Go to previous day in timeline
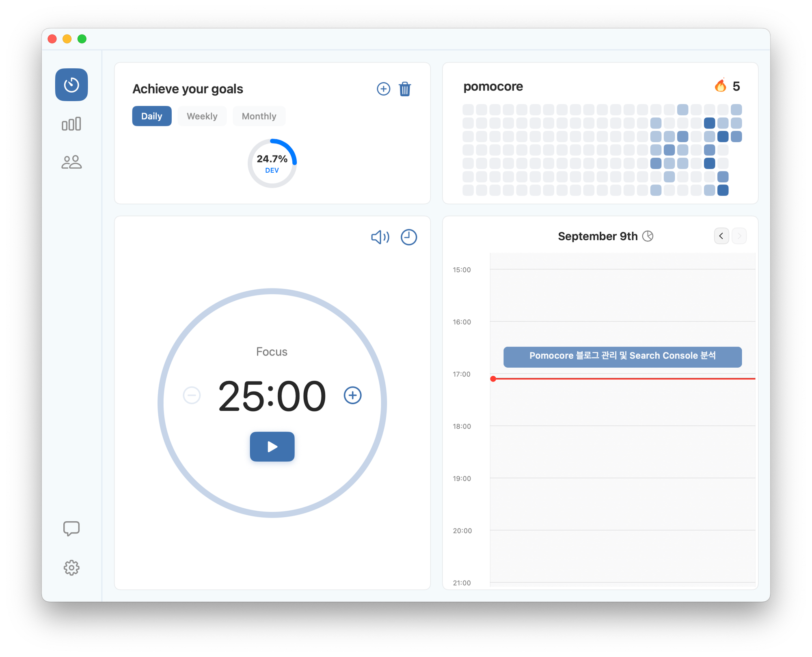Screen dimensions: 812x657 721,236
